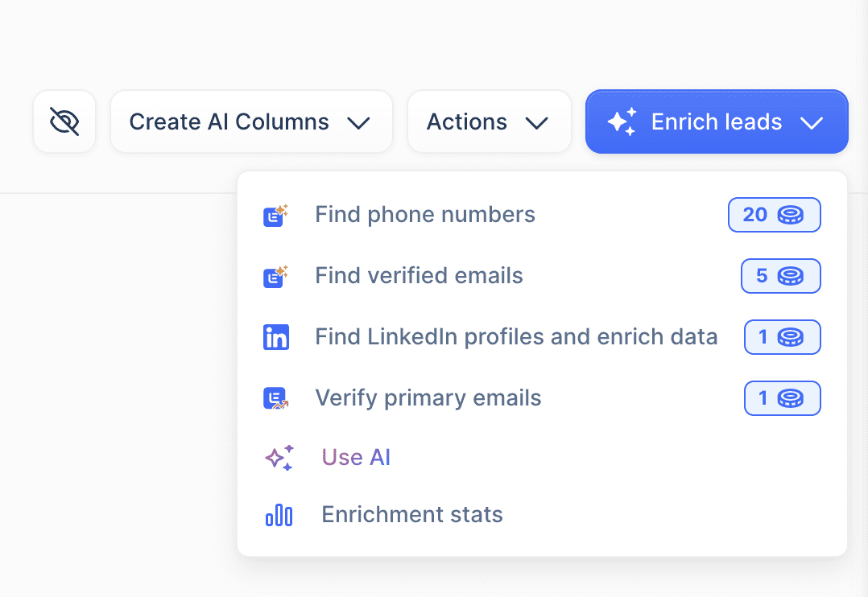The height and width of the screenshot is (597, 868).
Task: Click the purple Use AI sparkle icon
Action: tap(279, 458)
